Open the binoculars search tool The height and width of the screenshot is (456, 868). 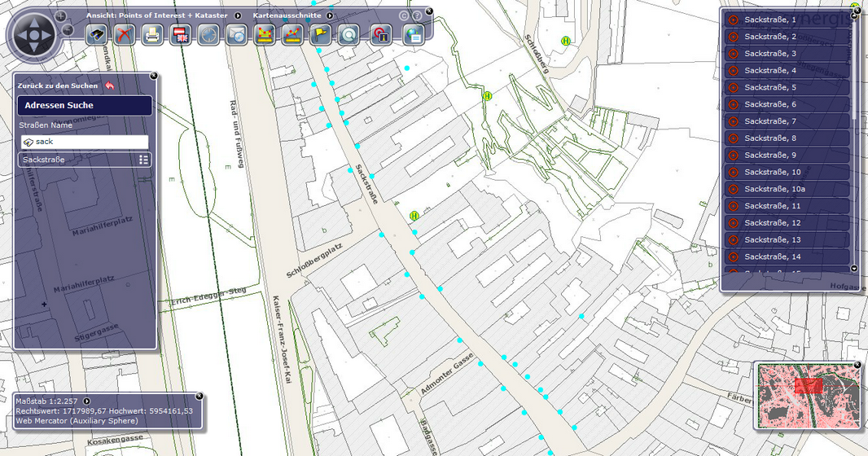coord(98,34)
